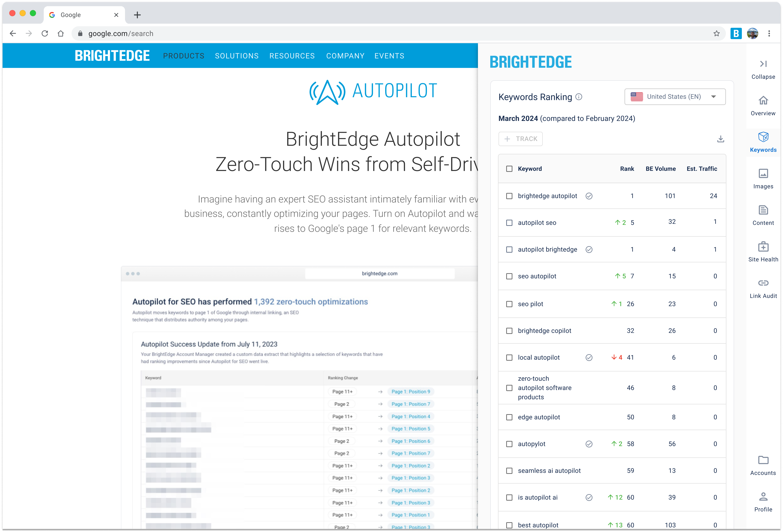The width and height of the screenshot is (783, 532).
Task: Open the Link Audit sidebar icon
Action: pos(763,283)
